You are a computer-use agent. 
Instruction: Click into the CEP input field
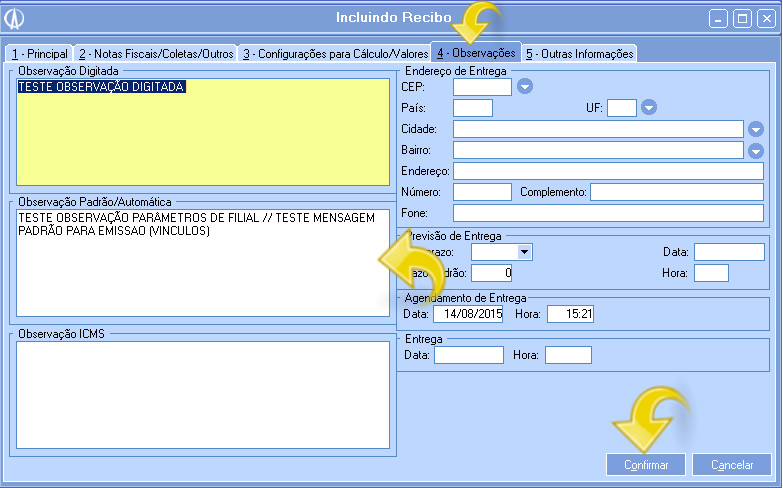click(482, 87)
